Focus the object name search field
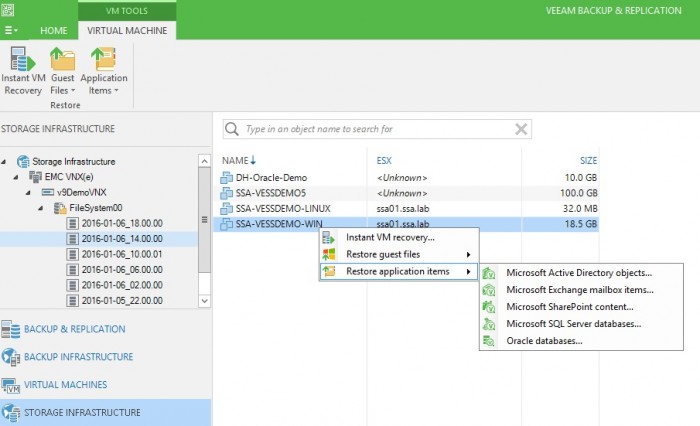Screen dimensions: 700x426 pos(377,129)
